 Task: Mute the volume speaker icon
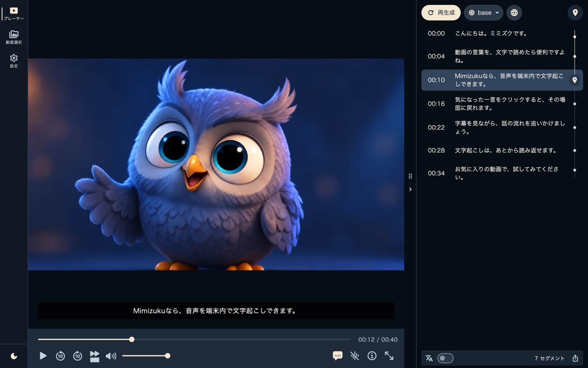tap(111, 356)
